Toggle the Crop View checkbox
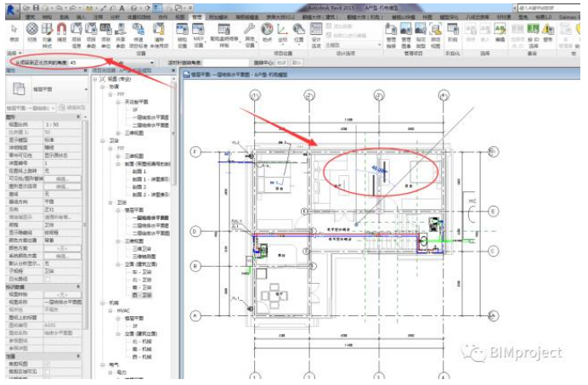588x385 pixels. click(48, 364)
